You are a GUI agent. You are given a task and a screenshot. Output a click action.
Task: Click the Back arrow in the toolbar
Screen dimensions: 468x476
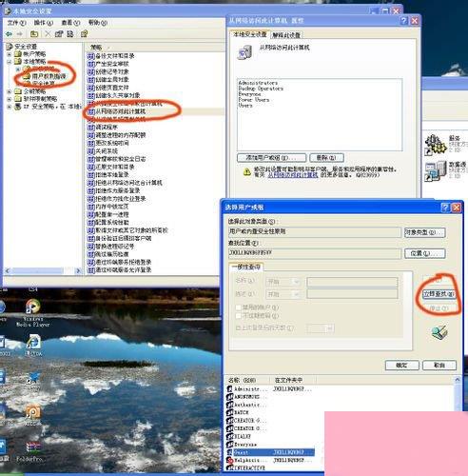coord(9,34)
